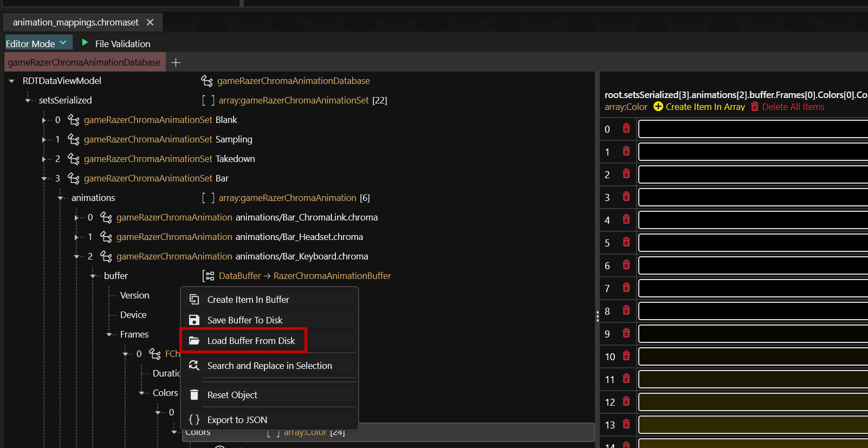Image resolution: width=868 pixels, height=448 pixels.
Task: Click the Reset Object trash icon in menu
Action: tap(194, 395)
